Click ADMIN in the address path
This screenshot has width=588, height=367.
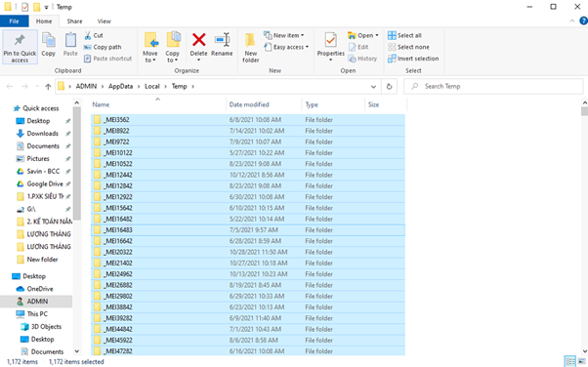[86, 86]
